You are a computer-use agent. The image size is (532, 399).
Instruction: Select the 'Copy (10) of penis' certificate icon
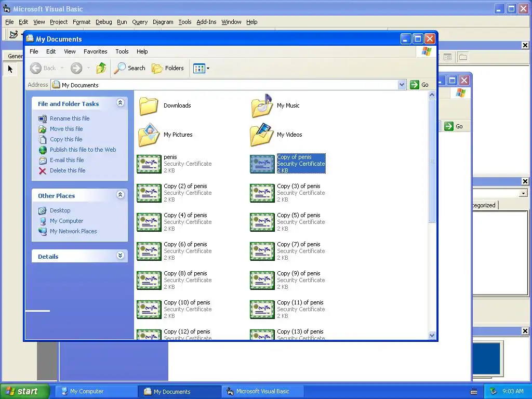coord(149,310)
